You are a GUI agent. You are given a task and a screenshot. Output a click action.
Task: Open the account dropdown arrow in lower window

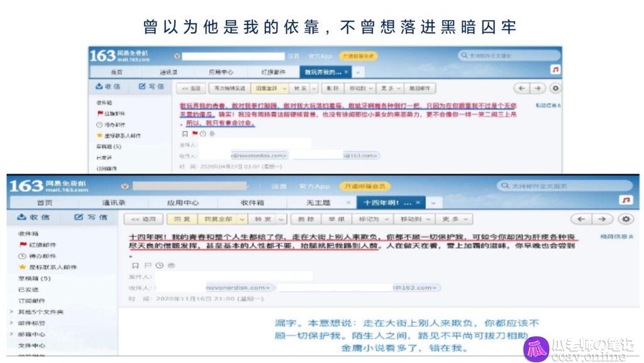point(125,186)
